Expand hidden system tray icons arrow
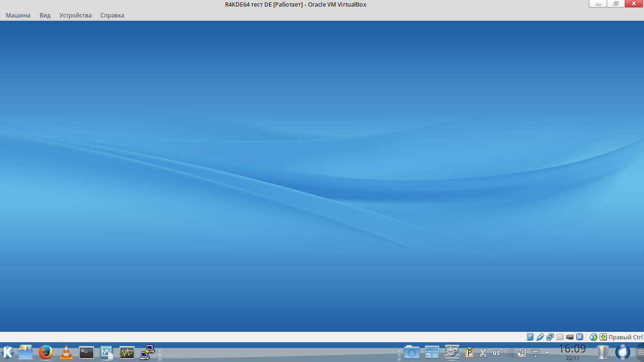This screenshot has width=644, height=362. pos(547,353)
